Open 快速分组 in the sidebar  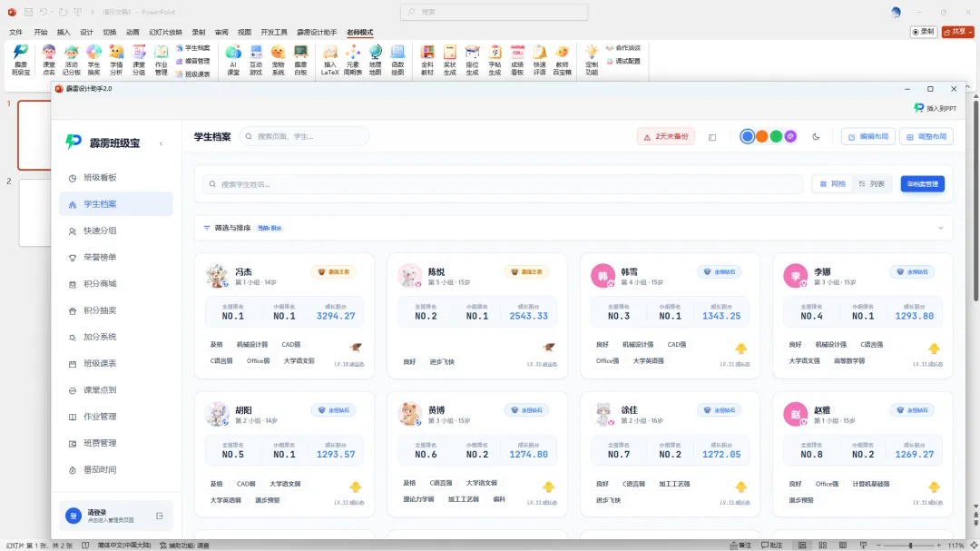[x=115, y=231]
